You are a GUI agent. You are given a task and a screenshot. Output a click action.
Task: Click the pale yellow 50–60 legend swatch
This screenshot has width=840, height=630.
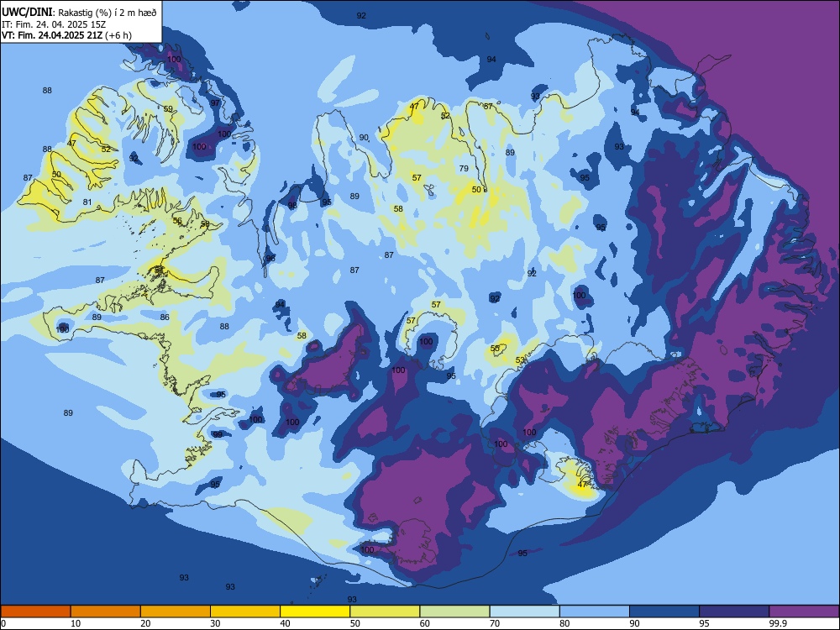tap(385, 612)
